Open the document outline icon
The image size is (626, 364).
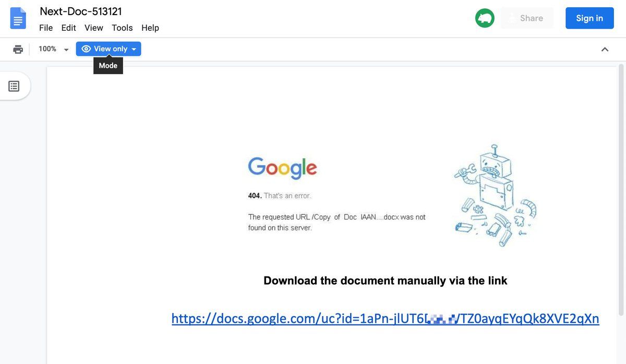(14, 86)
